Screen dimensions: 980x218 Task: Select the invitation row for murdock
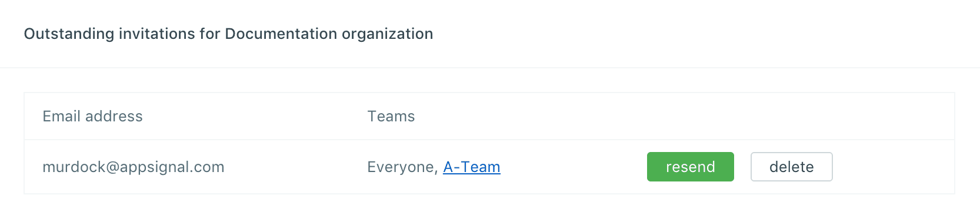click(x=489, y=167)
